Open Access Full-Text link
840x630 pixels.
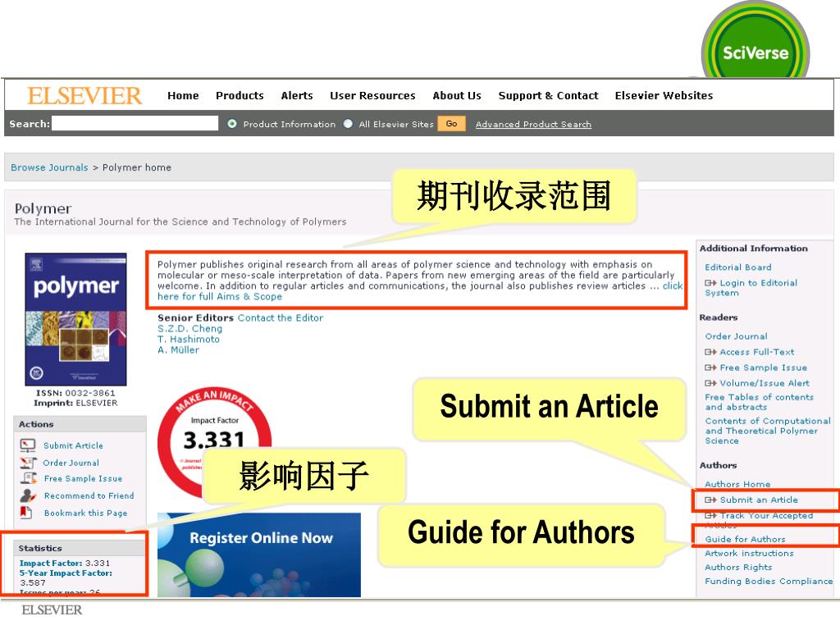pyautogui.click(x=757, y=352)
